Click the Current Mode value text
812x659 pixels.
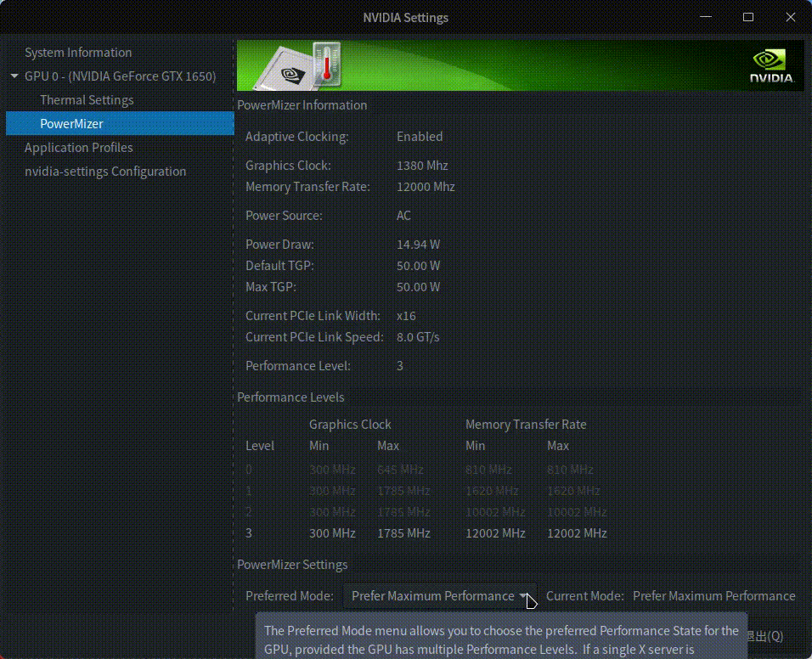pyautogui.click(x=713, y=596)
